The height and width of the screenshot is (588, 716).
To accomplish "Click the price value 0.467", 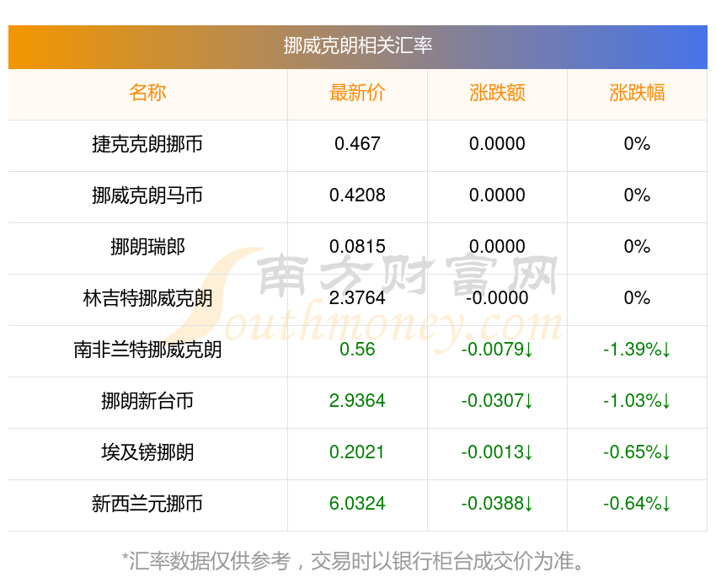I will [357, 144].
